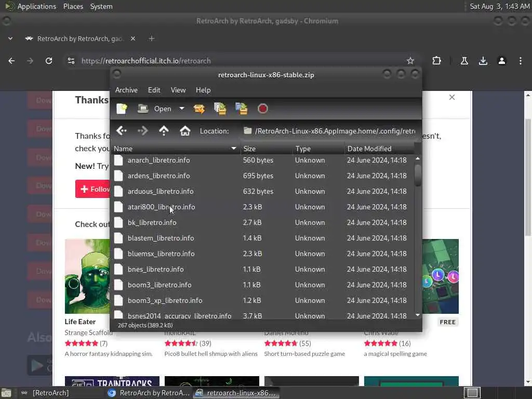This screenshot has width=532, height=399.
Task: Select the RetroArch by RetroArch browser tab
Action: coord(79,38)
